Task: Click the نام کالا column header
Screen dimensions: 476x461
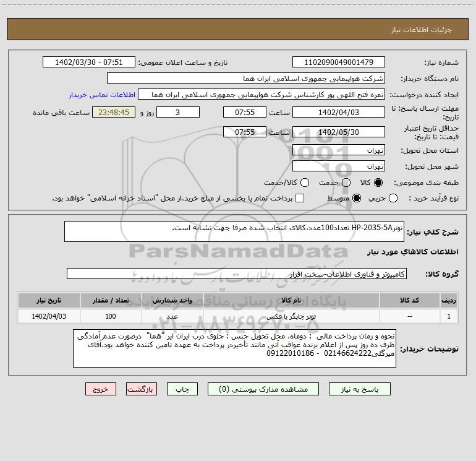Action: coord(291,300)
